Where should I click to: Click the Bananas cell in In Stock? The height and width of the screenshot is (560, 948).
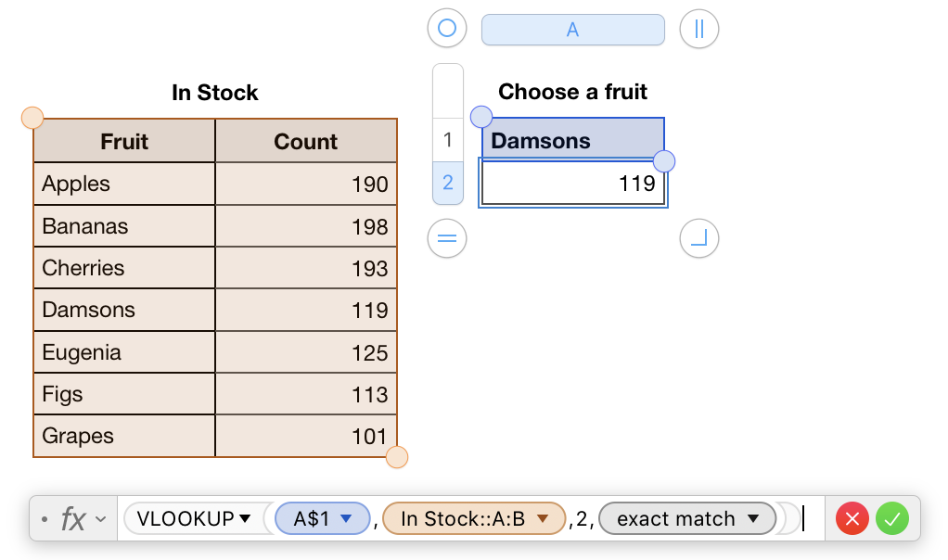pyautogui.click(x=123, y=226)
